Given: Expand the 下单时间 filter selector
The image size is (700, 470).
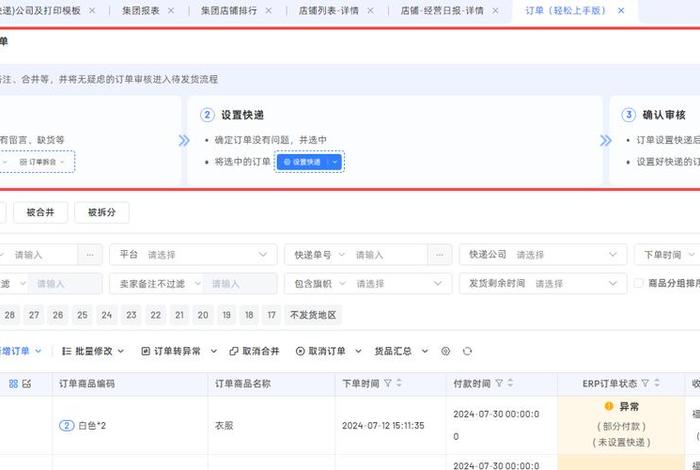Looking at the screenshot, I should 669,255.
